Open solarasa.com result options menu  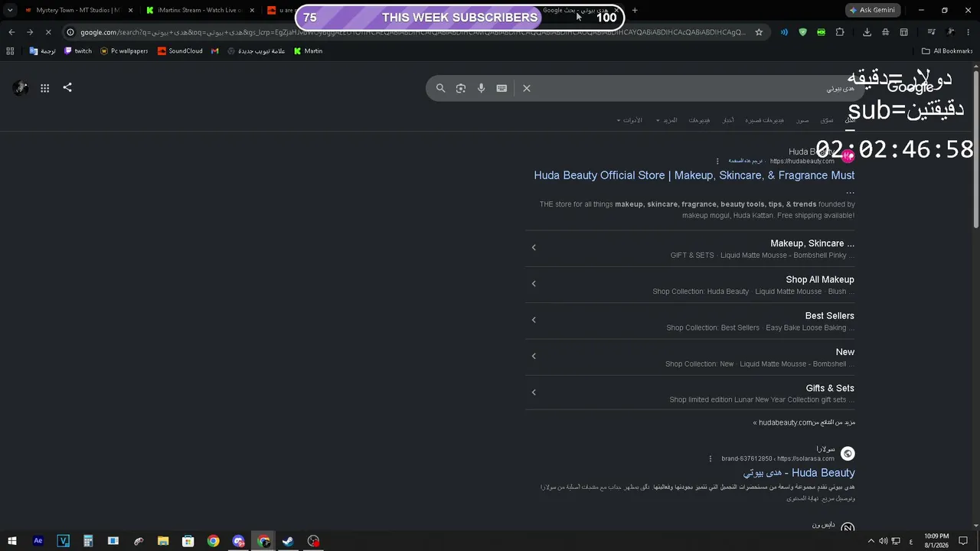tap(710, 459)
